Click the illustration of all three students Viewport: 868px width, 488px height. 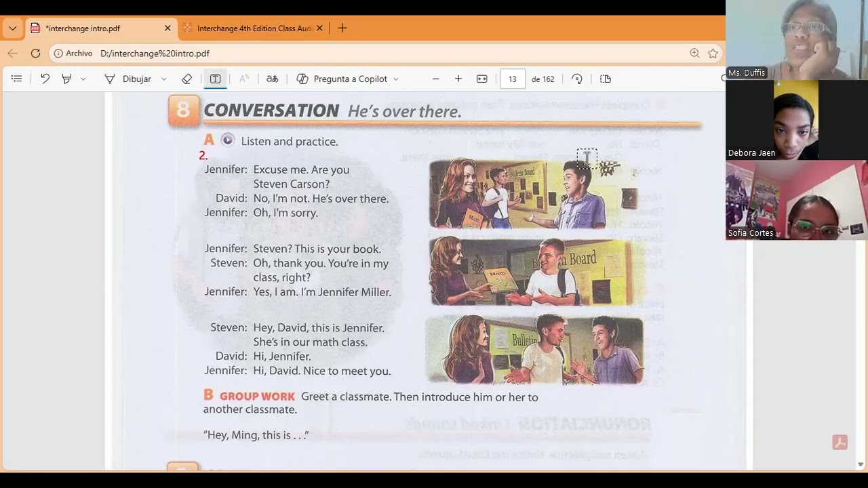point(534,350)
